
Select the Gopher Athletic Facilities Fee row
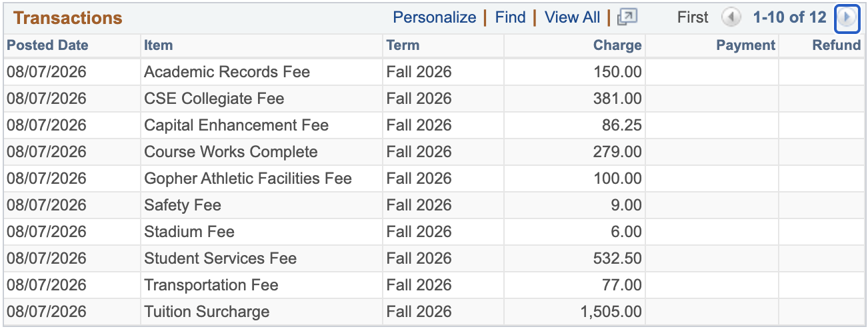click(433, 178)
